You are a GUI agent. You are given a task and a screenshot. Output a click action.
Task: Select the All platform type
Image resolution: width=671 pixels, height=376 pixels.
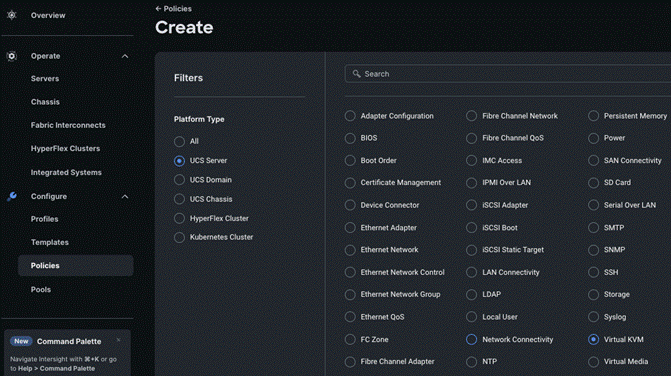pyautogui.click(x=179, y=141)
